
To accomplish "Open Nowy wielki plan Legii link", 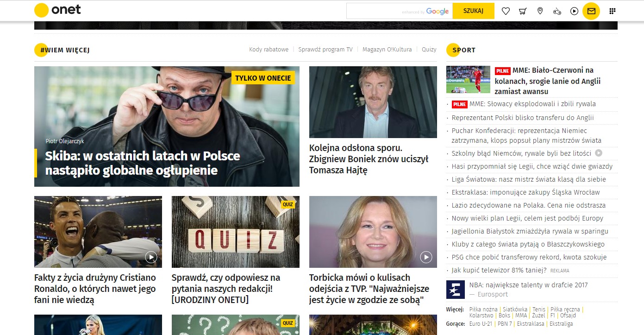I will [527, 218].
